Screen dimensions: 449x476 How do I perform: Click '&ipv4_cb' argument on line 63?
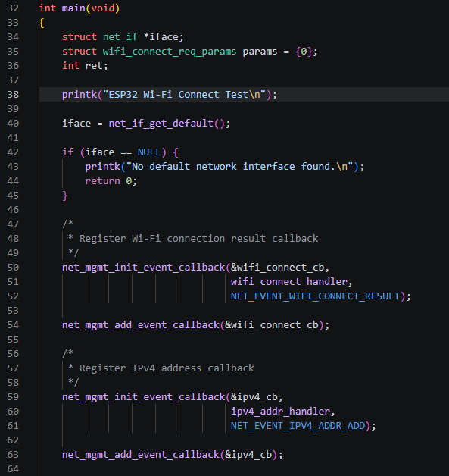[248, 455]
